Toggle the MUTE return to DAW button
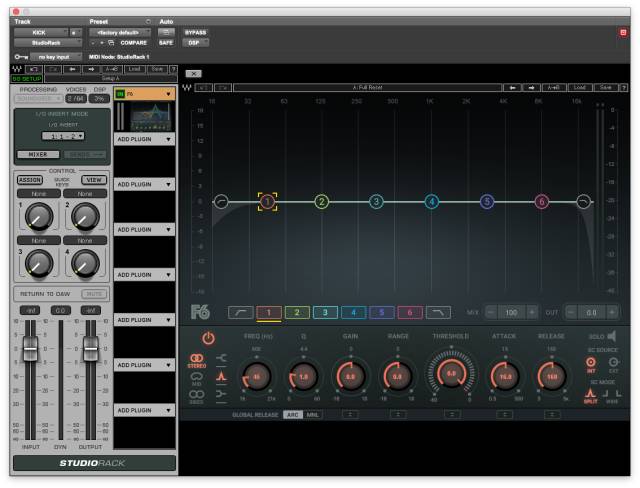 click(x=94, y=294)
